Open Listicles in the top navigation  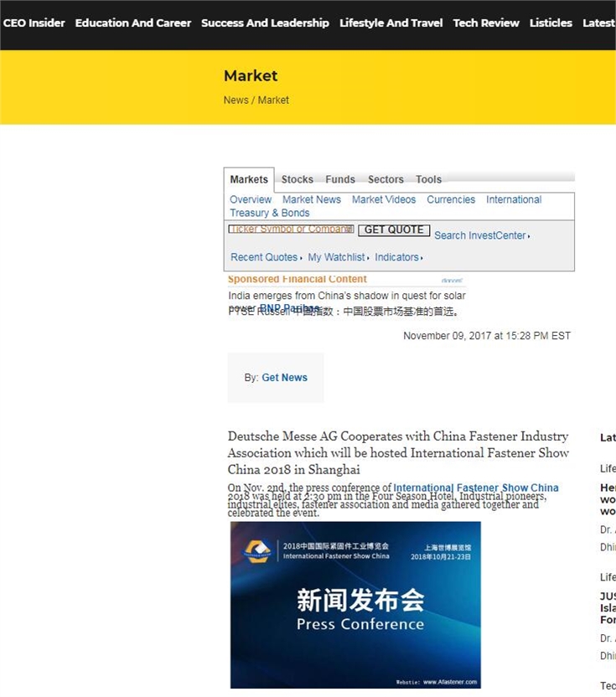551,23
